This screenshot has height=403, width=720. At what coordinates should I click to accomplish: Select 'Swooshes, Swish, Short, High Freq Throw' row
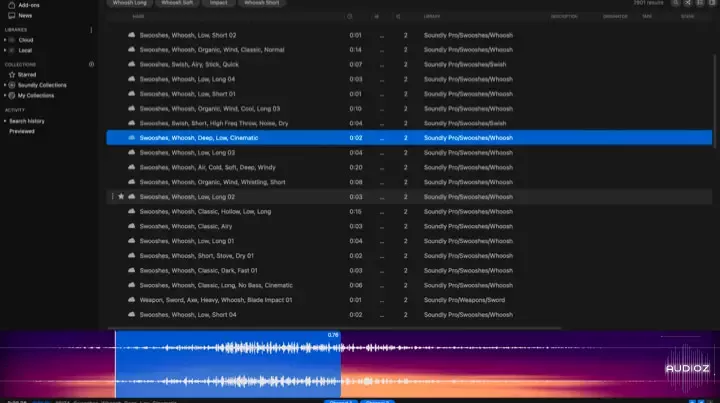[x=409, y=123]
